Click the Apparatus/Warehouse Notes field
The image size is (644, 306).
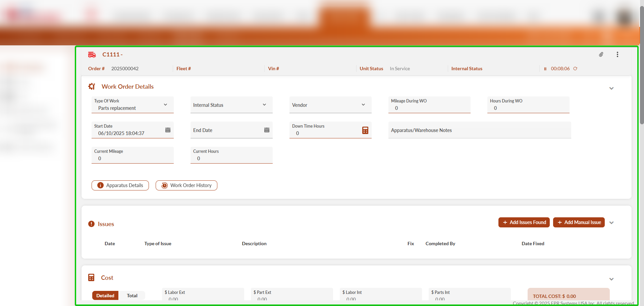pyautogui.click(x=480, y=130)
